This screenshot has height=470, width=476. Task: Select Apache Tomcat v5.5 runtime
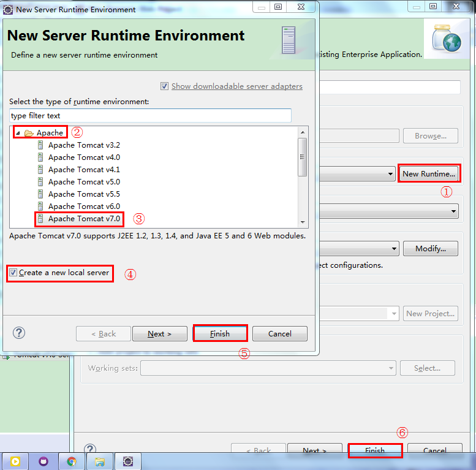coord(84,194)
